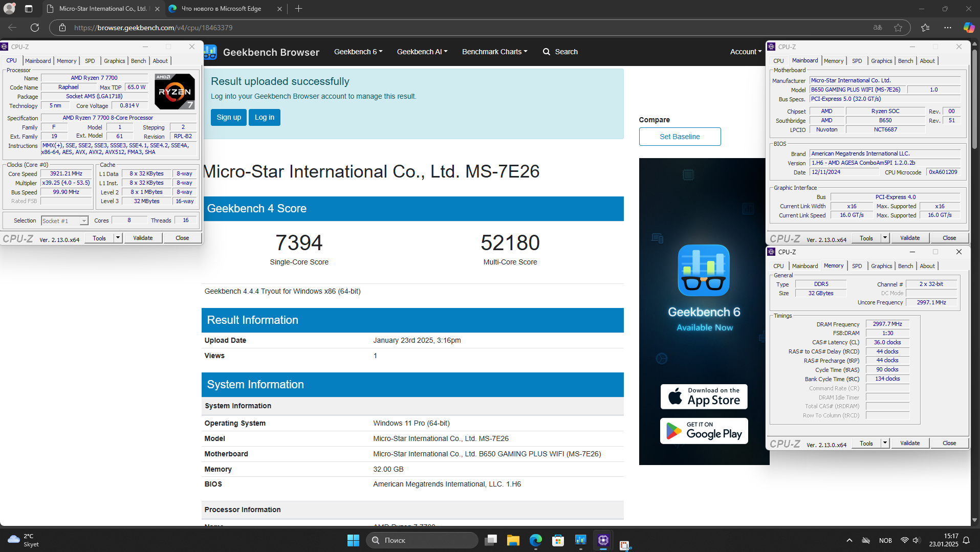Click the Search magnifier in Geekbench navbar

[547, 52]
